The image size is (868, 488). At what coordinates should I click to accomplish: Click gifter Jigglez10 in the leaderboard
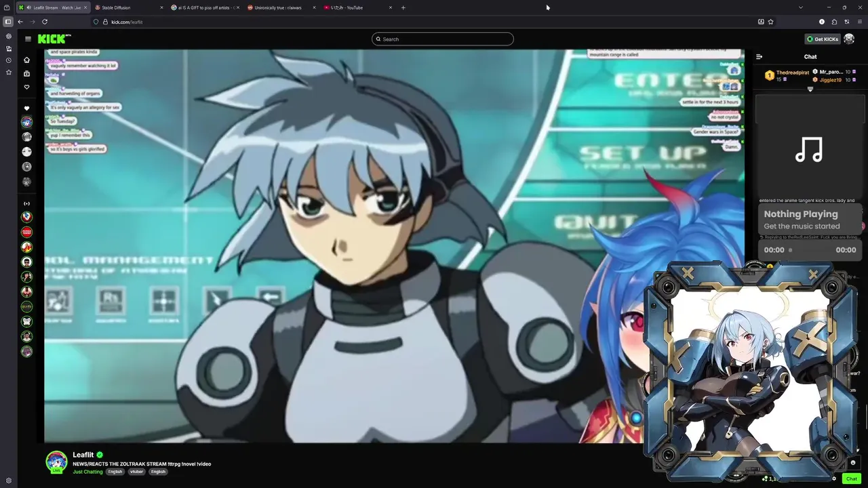(x=830, y=80)
